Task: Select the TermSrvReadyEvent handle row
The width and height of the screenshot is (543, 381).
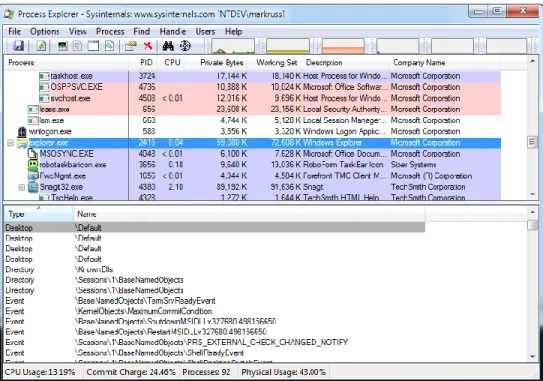Action: pos(214,301)
